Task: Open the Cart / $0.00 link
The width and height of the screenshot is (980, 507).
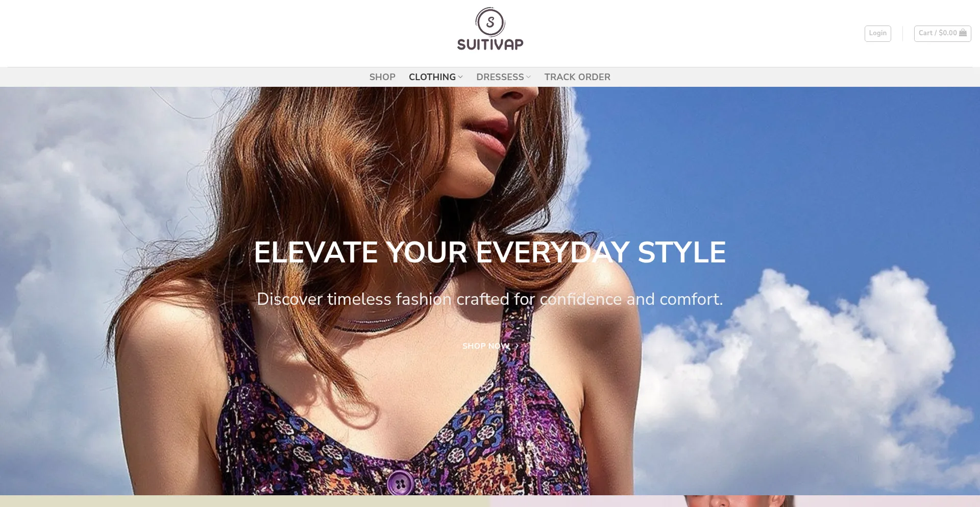Action: click(942, 33)
